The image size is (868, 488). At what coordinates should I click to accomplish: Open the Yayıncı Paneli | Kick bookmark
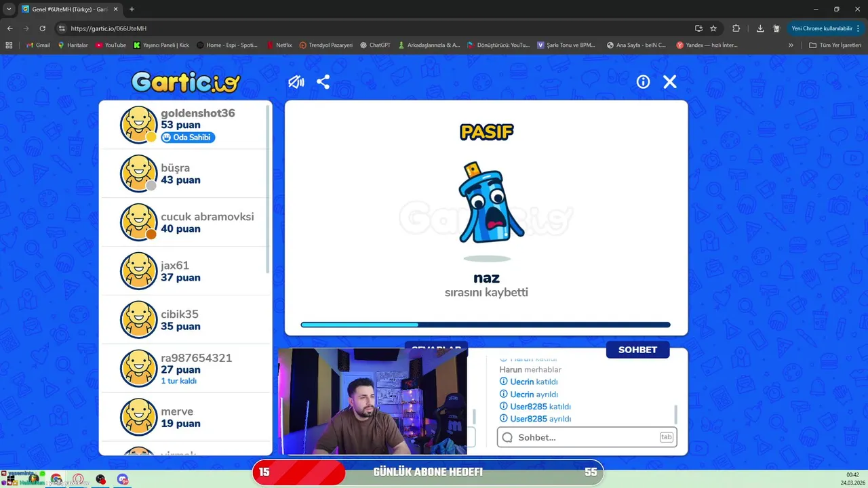[161, 45]
